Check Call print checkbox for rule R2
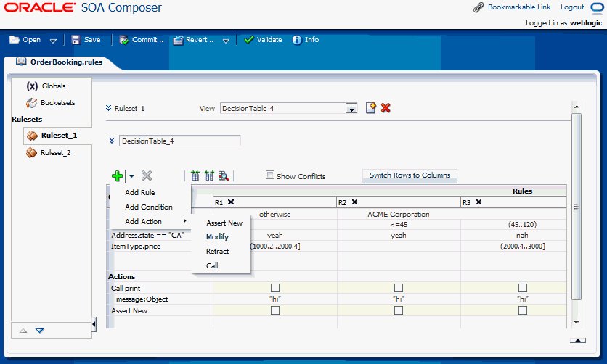The image size is (607, 364). click(399, 288)
